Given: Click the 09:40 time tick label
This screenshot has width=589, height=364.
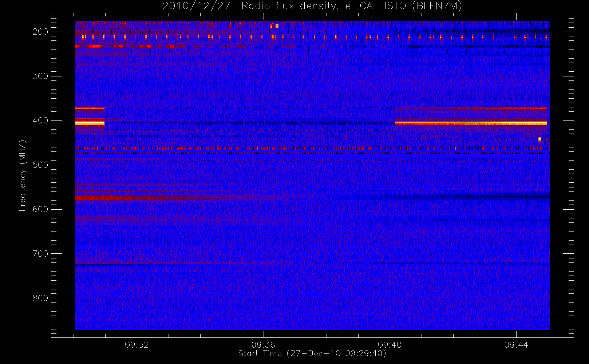Looking at the screenshot, I should coord(390,345).
